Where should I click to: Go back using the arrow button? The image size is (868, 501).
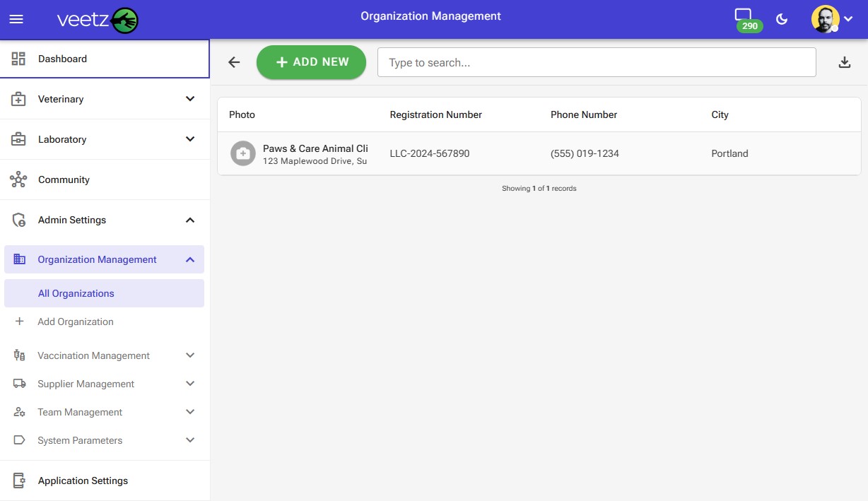(234, 62)
